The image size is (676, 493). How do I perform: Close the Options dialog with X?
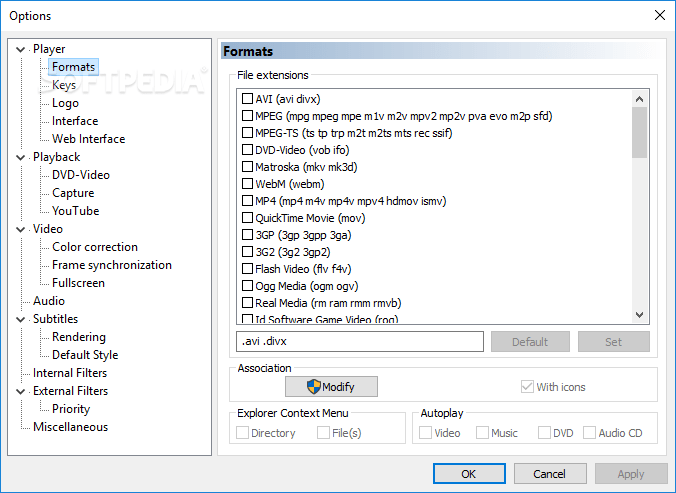click(660, 15)
